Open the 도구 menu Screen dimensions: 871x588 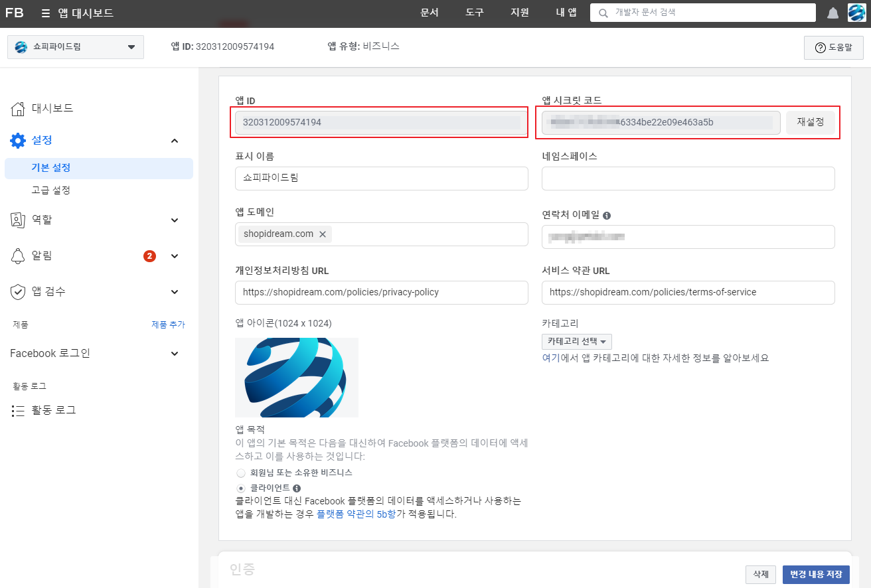(475, 13)
